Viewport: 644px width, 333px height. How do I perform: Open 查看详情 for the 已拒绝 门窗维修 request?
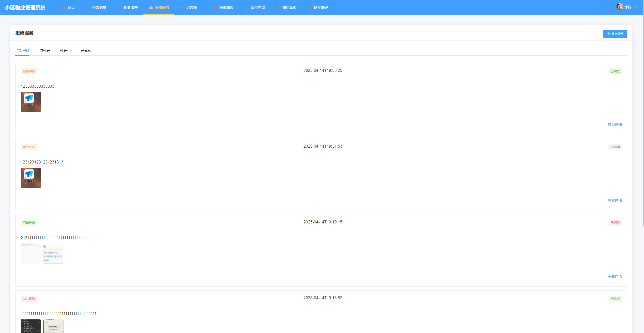[x=615, y=276]
